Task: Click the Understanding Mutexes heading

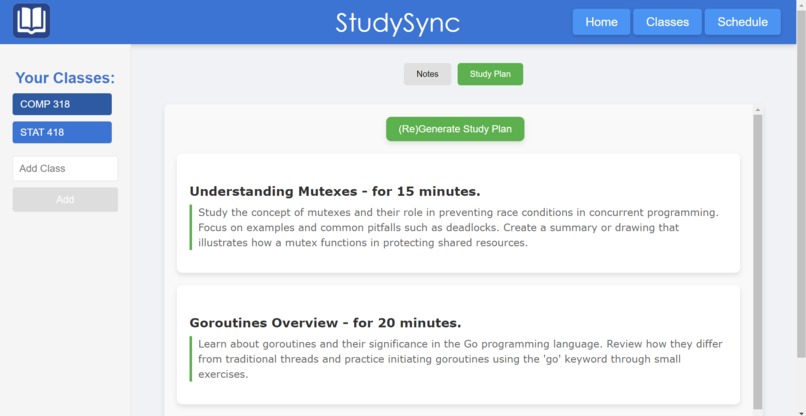Action: tap(335, 191)
